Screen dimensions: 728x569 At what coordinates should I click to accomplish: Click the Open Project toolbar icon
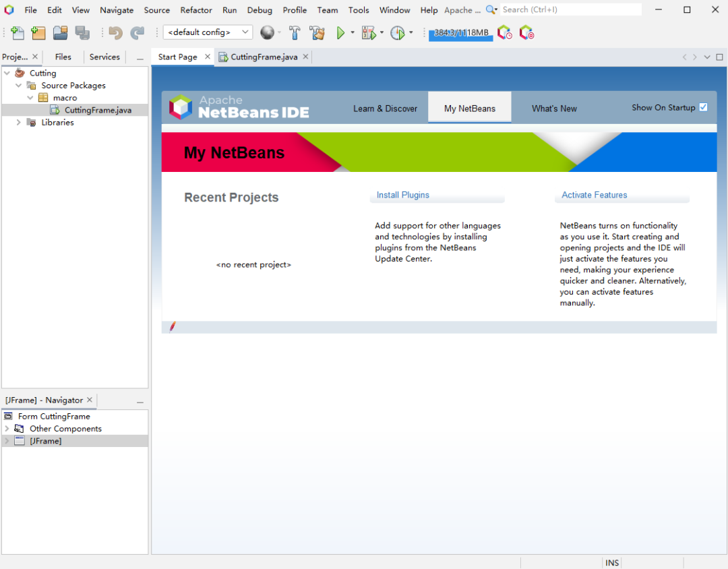pyautogui.click(x=61, y=32)
